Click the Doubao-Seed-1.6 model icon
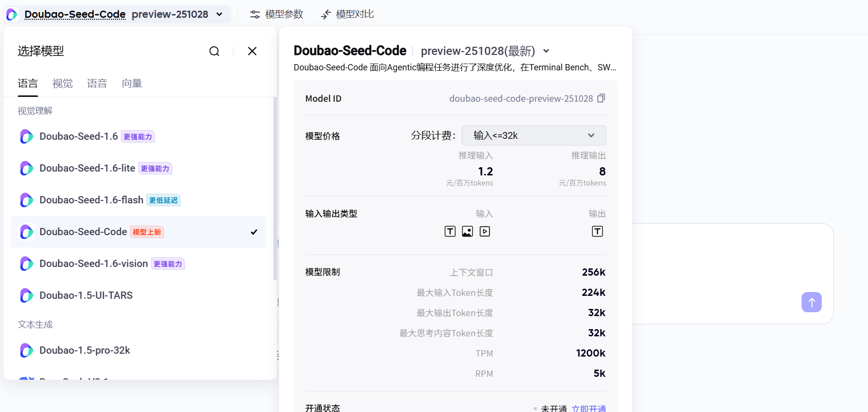This screenshot has width=868, height=412. 26,136
